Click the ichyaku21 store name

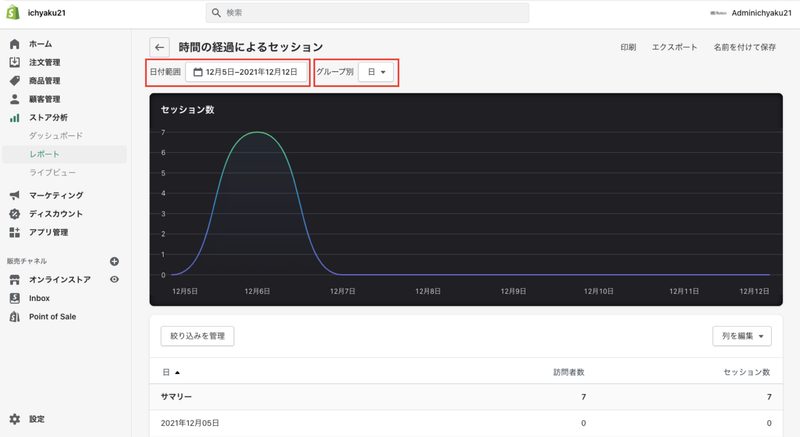click(46, 13)
